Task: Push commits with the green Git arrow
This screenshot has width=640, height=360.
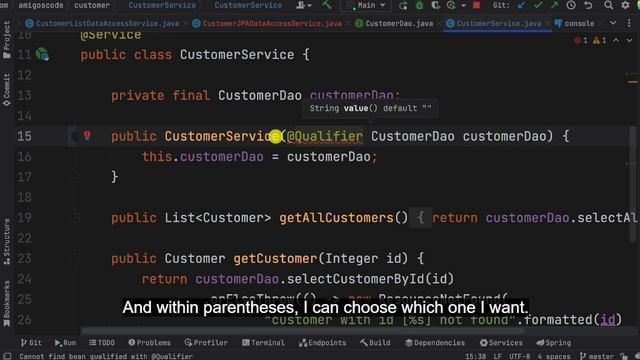Action: 554,5
